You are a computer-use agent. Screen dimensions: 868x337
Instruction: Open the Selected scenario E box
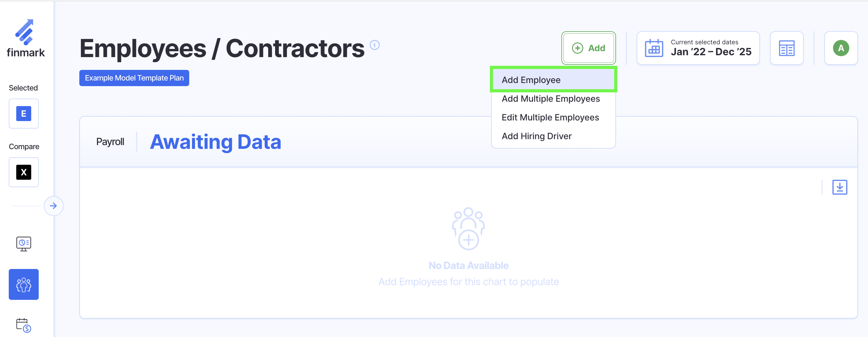pyautogui.click(x=24, y=114)
